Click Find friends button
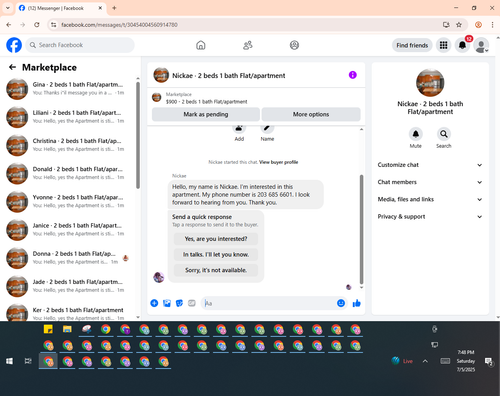500x396 pixels. click(x=412, y=45)
